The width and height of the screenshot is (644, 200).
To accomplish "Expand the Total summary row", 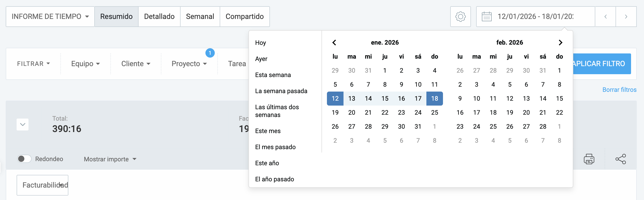I will pos(22,125).
